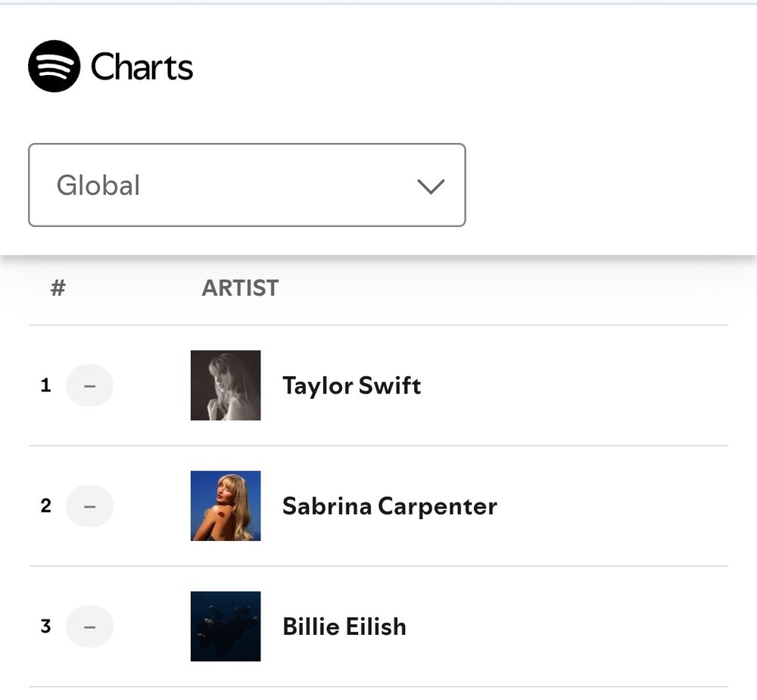Click the ARTIST column header

click(240, 288)
